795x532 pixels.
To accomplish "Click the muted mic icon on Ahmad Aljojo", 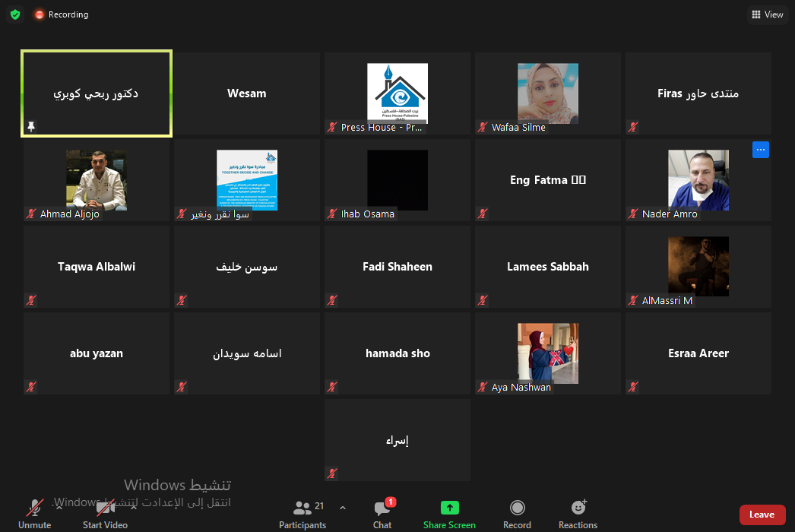I will pos(31,214).
